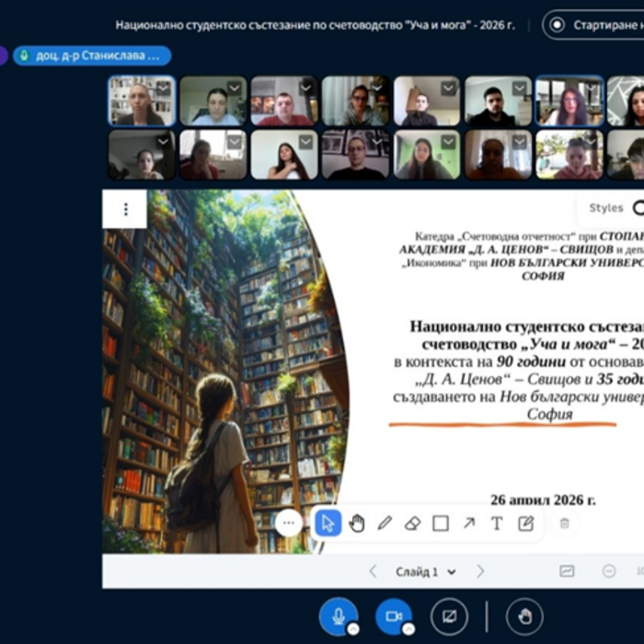
Task: Choose the pencil draw tool
Action: click(x=385, y=523)
